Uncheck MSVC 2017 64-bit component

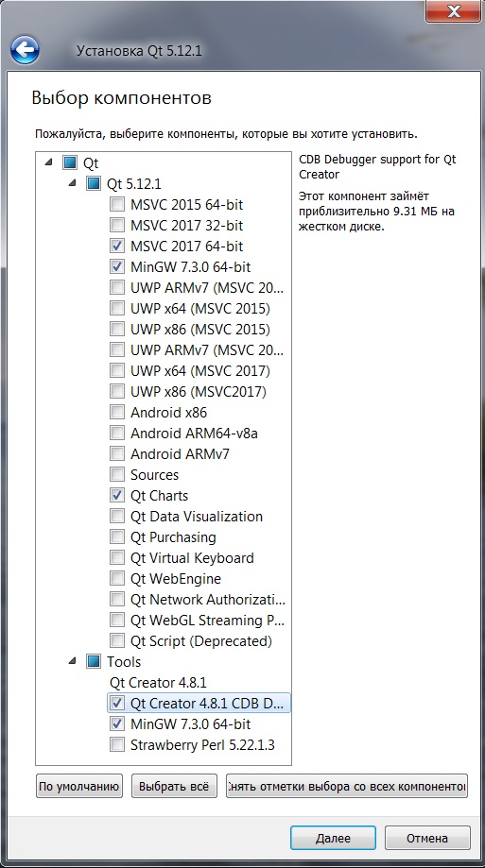point(117,246)
